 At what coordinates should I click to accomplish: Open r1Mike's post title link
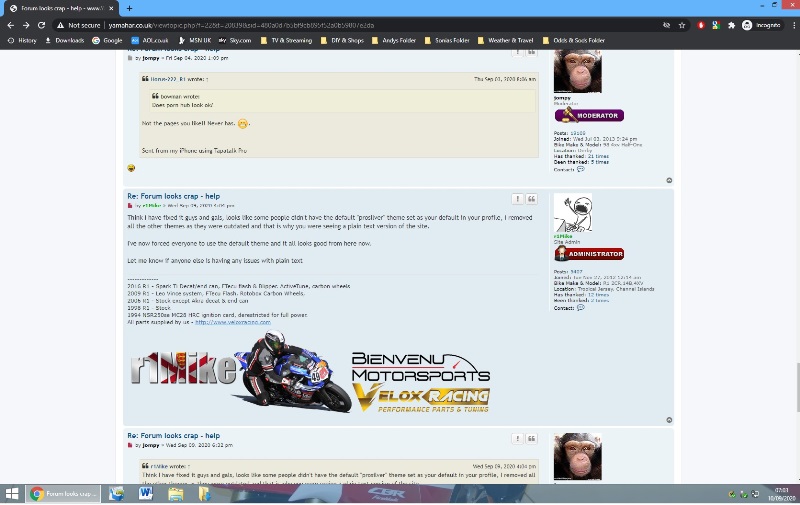173,196
